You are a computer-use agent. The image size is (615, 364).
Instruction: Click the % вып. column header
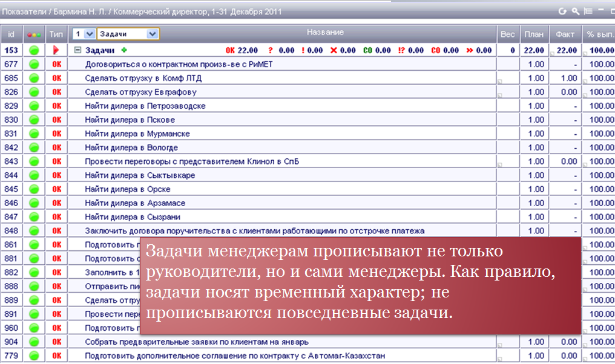coord(599,34)
